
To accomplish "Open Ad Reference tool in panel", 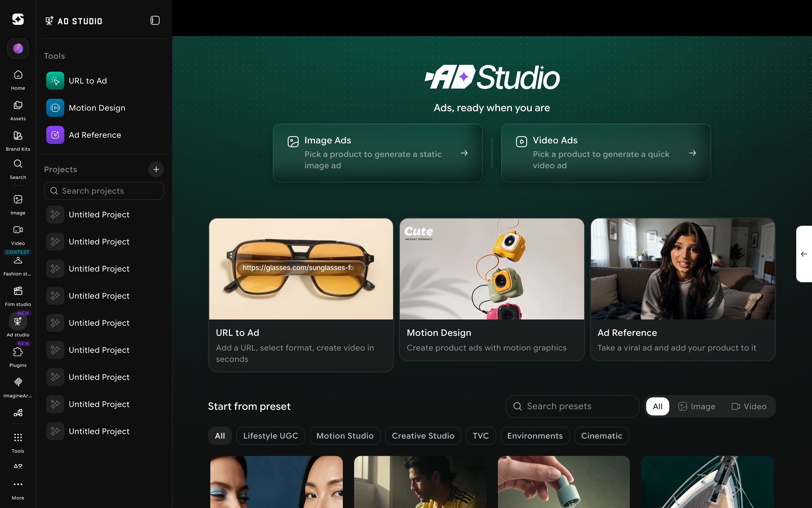I will 104,135.
